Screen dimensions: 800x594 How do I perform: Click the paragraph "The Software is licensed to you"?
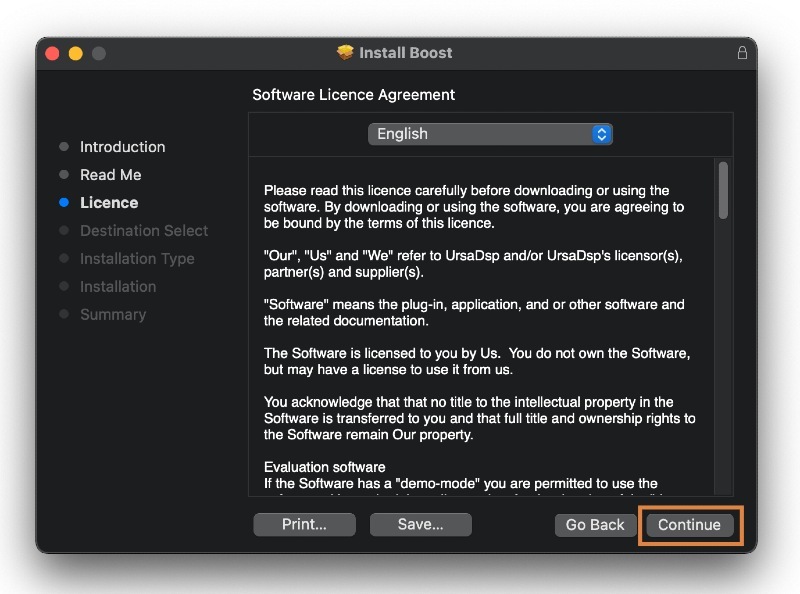point(477,361)
